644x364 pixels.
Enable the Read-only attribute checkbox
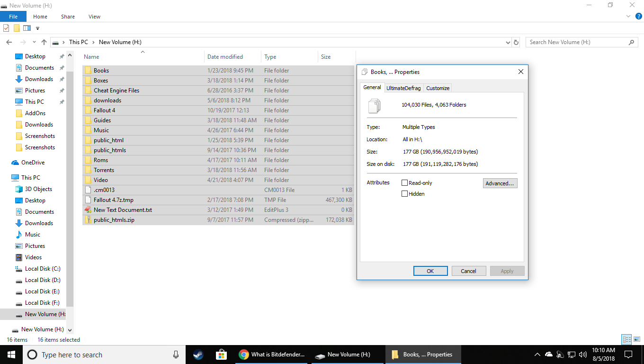point(405,183)
